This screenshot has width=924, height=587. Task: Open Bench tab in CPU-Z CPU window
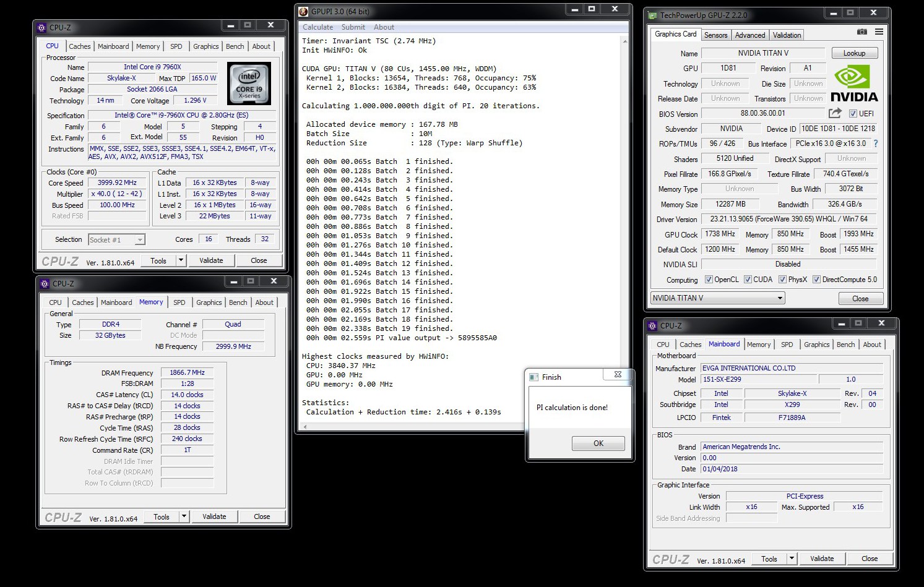click(x=235, y=46)
